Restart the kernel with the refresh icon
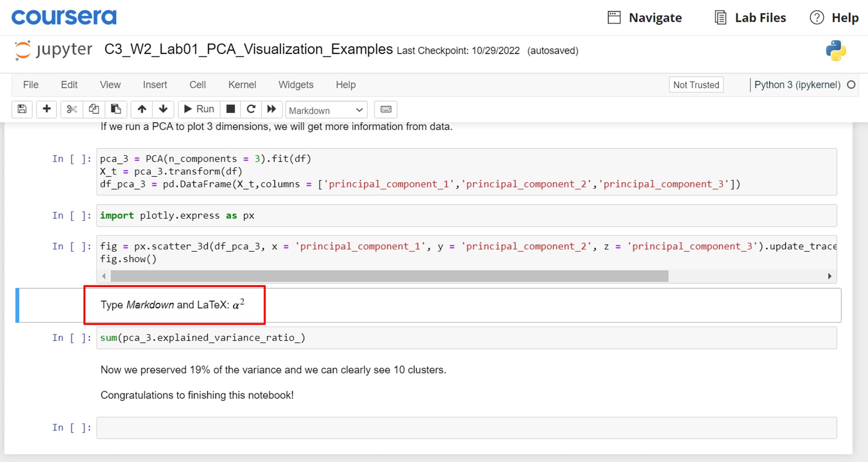Viewport: 868px width, 462px height. (x=251, y=109)
